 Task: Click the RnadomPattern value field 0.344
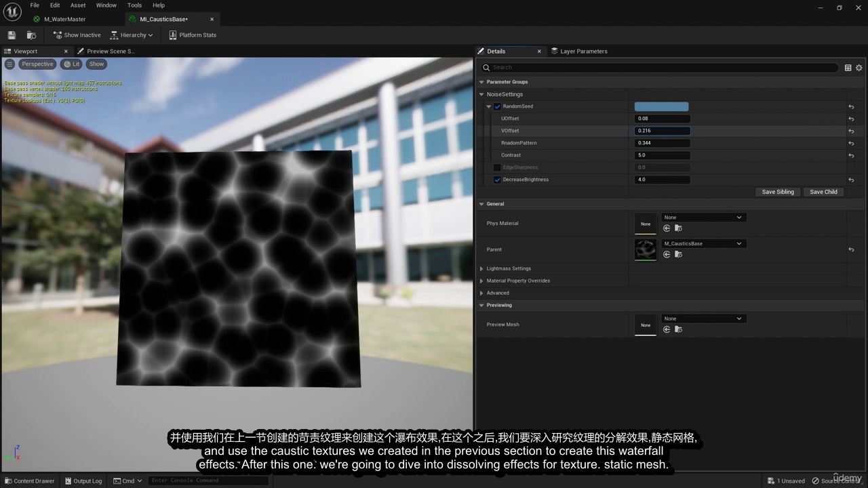click(662, 143)
